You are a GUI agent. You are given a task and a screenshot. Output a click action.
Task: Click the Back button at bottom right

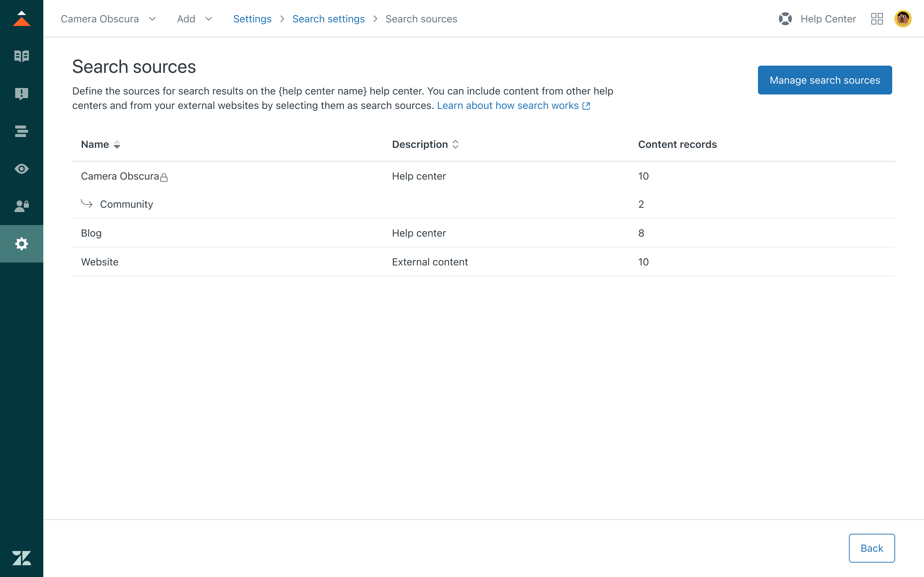[871, 548]
